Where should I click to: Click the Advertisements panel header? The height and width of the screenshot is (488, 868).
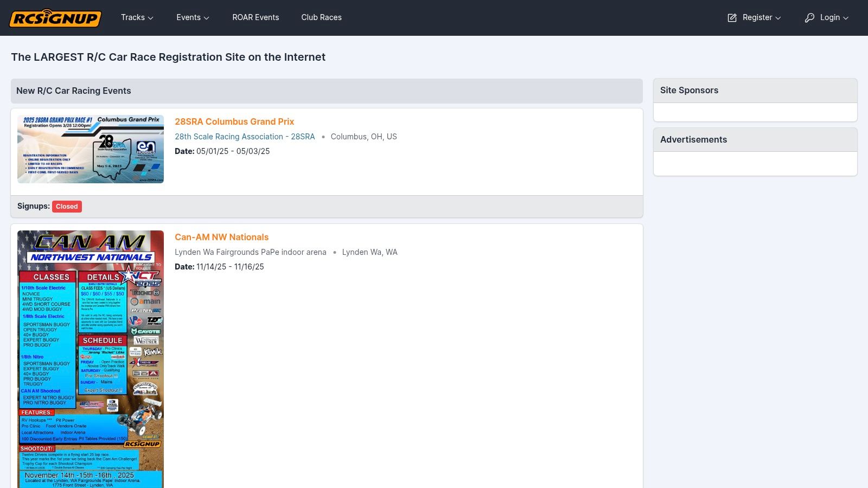[755, 140]
